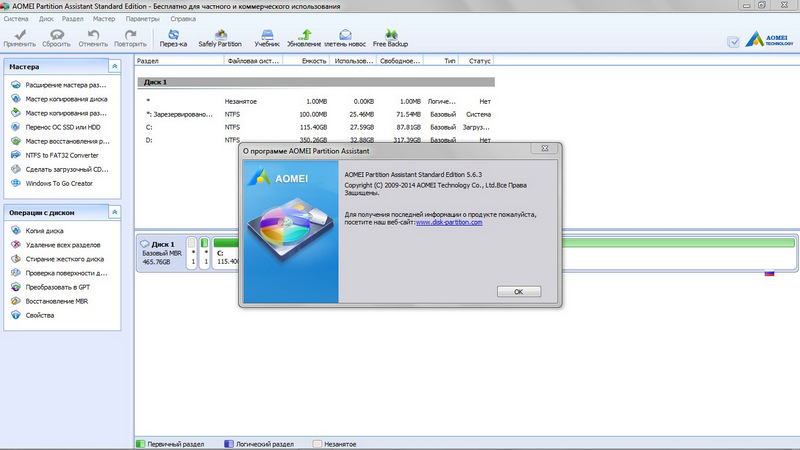Open the Справка menu
The image size is (800, 450).
[x=183, y=19]
